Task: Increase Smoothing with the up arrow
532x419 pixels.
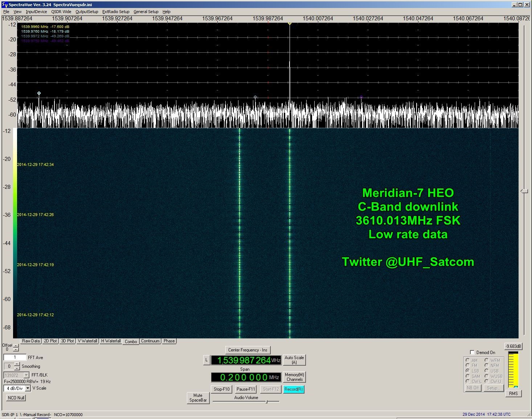Action: [x=17, y=364]
